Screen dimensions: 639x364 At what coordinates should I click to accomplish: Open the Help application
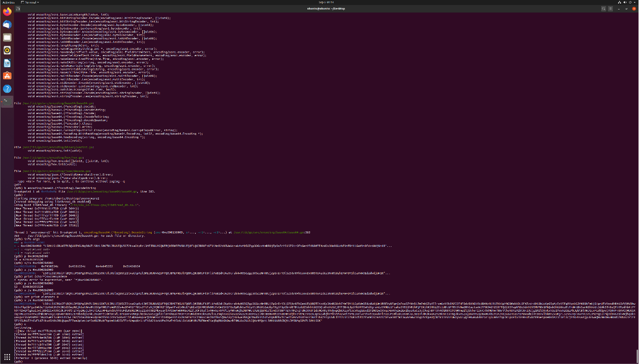tap(6, 89)
